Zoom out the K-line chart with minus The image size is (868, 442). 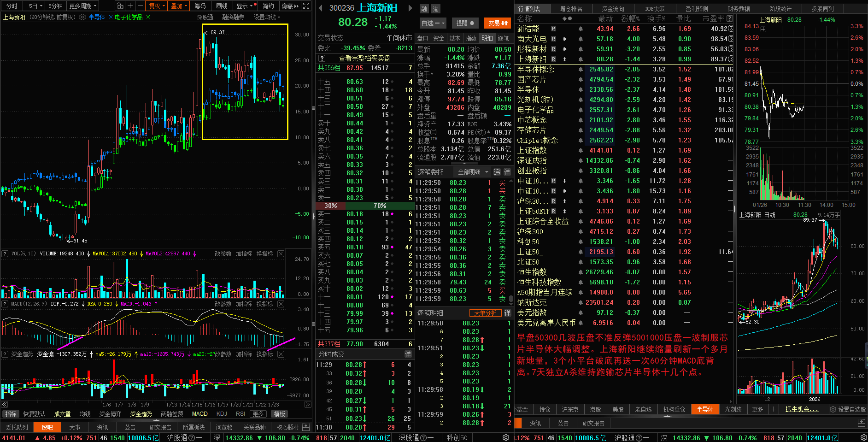pyautogui.click(x=140, y=6)
